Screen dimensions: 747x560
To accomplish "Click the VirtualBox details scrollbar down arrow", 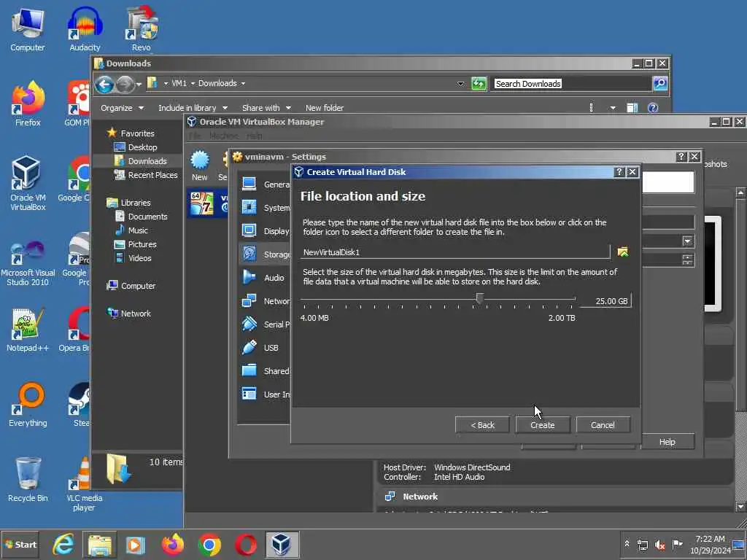I will pyautogui.click(x=740, y=506).
